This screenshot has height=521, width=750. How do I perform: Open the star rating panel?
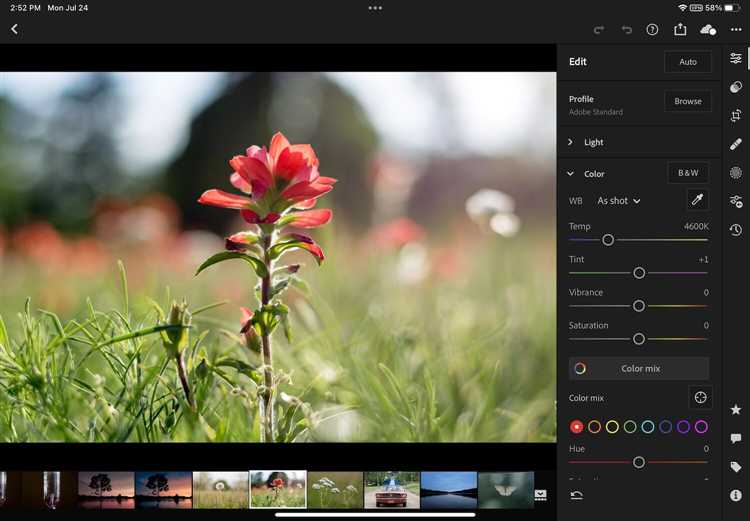click(736, 409)
